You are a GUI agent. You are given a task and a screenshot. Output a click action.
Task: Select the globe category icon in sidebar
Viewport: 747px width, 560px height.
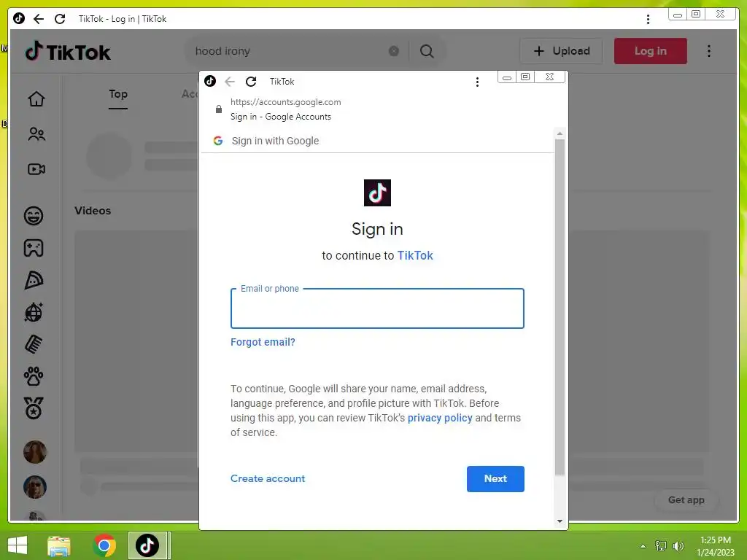click(34, 312)
